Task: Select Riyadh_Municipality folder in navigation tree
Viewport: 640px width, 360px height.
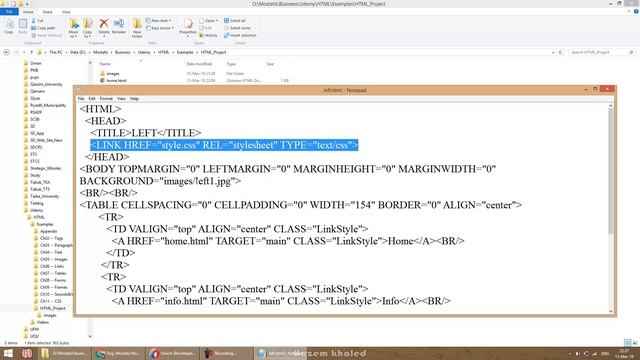Action: [48, 105]
